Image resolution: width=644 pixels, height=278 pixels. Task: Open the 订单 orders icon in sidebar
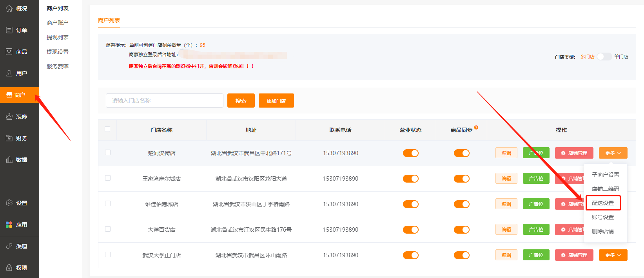[9, 30]
